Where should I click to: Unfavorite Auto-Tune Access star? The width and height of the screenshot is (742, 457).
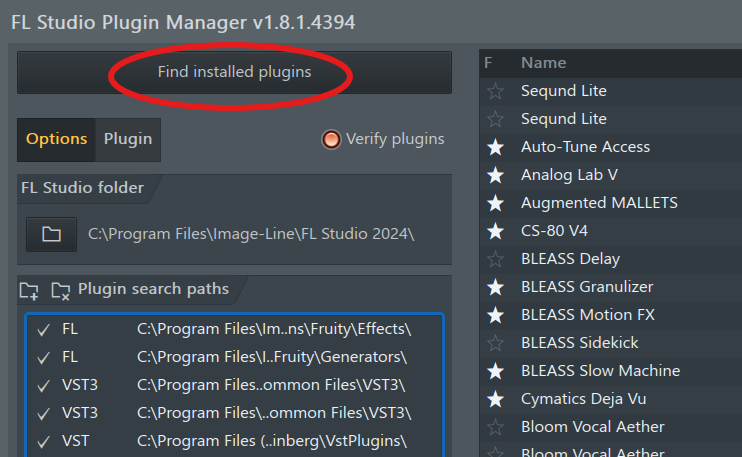[495, 147]
